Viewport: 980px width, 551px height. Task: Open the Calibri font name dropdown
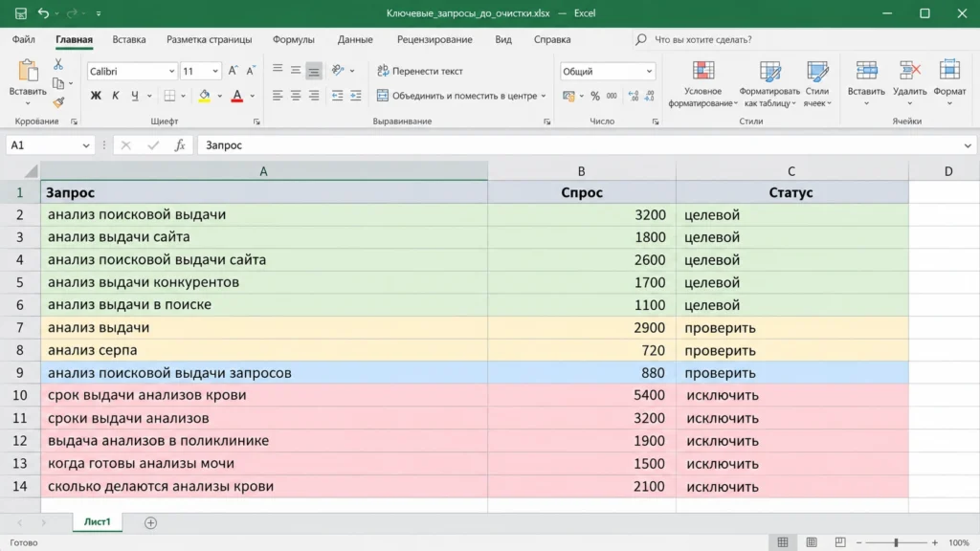tap(171, 71)
